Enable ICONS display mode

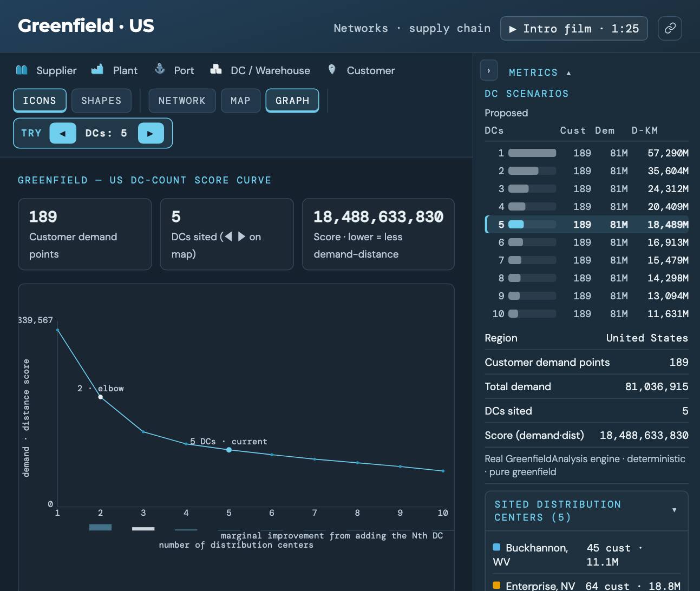click(x=40, y=101)
